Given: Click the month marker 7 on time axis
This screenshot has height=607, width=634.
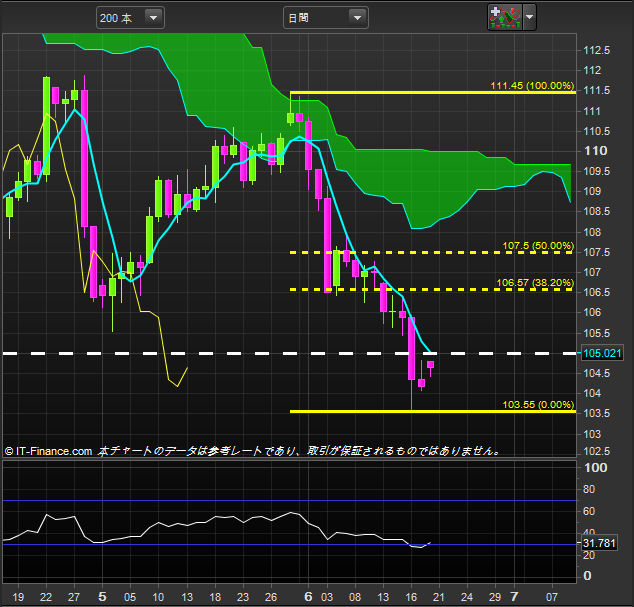Looking at the screenshot, I should click(514, 596).
